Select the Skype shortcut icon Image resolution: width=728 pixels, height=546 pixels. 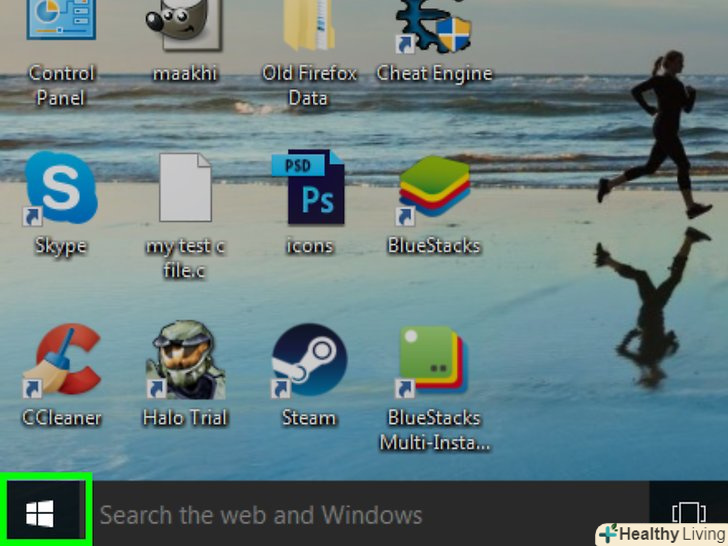pos(60,188)
